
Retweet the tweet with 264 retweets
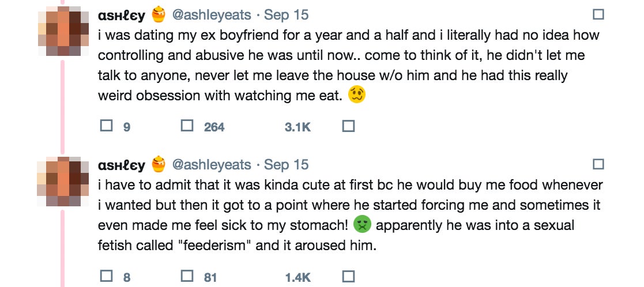pos(187,126)
